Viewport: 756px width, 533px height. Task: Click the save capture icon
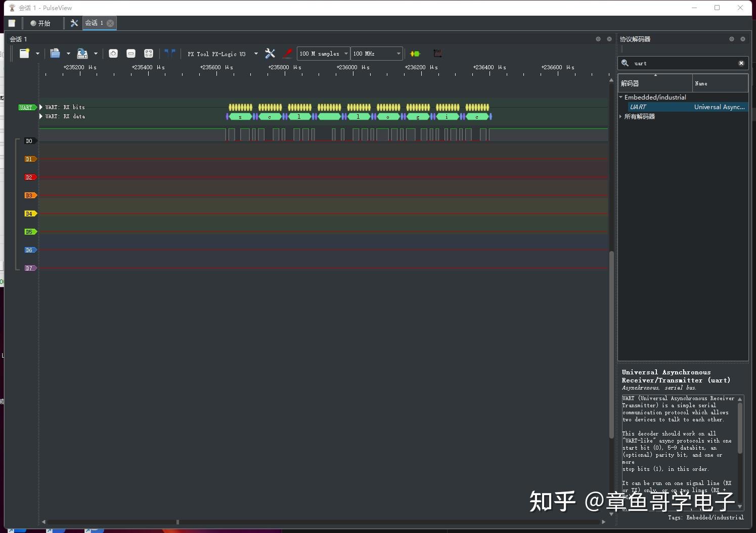point(82,54)
